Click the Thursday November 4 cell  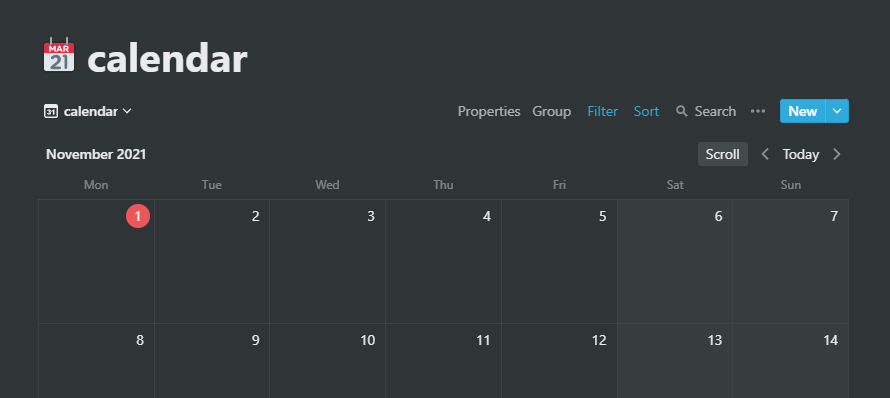click(x=443, y=262)
